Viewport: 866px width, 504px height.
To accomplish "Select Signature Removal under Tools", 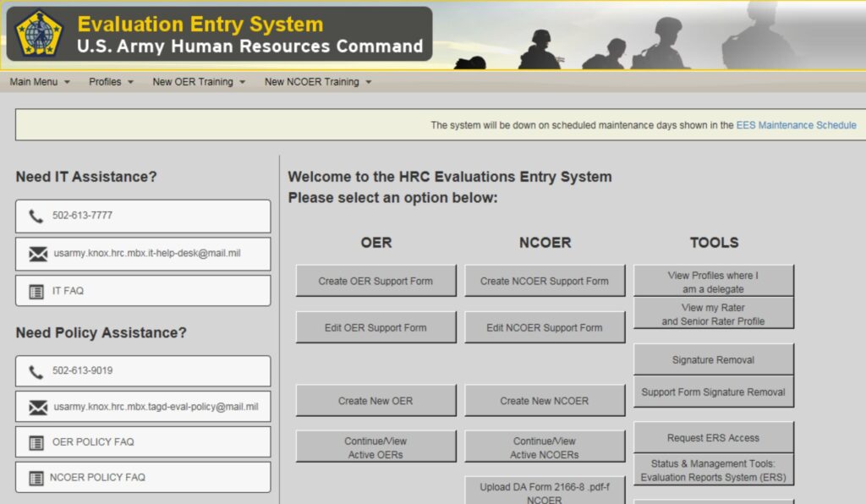I will click(x=714, y=359).
